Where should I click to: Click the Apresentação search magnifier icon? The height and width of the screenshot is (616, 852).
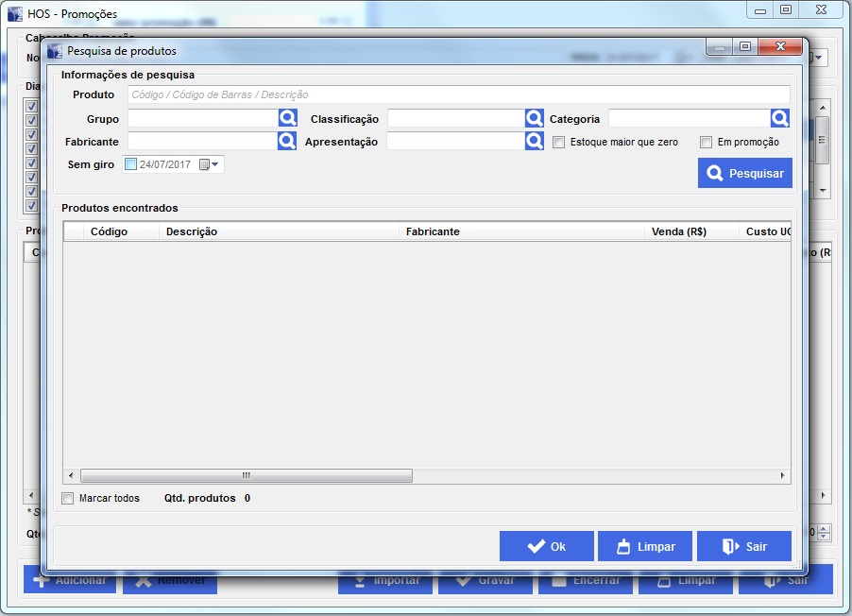click(x=534, y=141)
